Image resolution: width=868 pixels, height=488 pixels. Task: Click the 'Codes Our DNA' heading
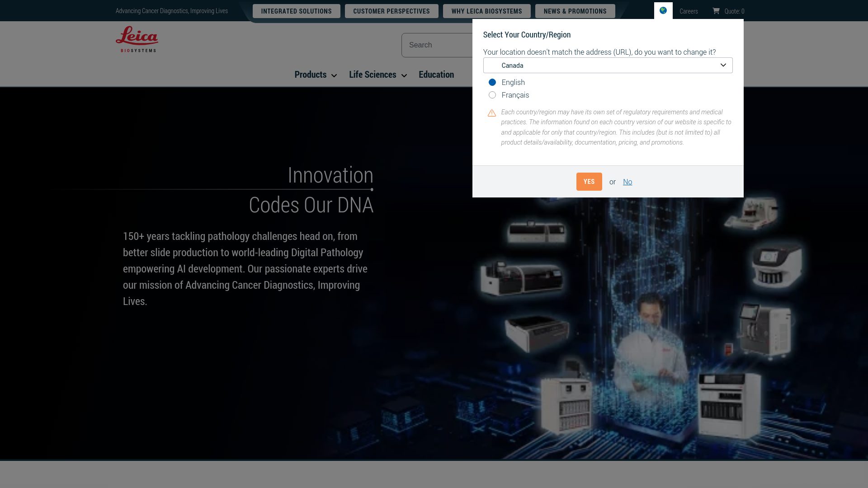[311, 205]
